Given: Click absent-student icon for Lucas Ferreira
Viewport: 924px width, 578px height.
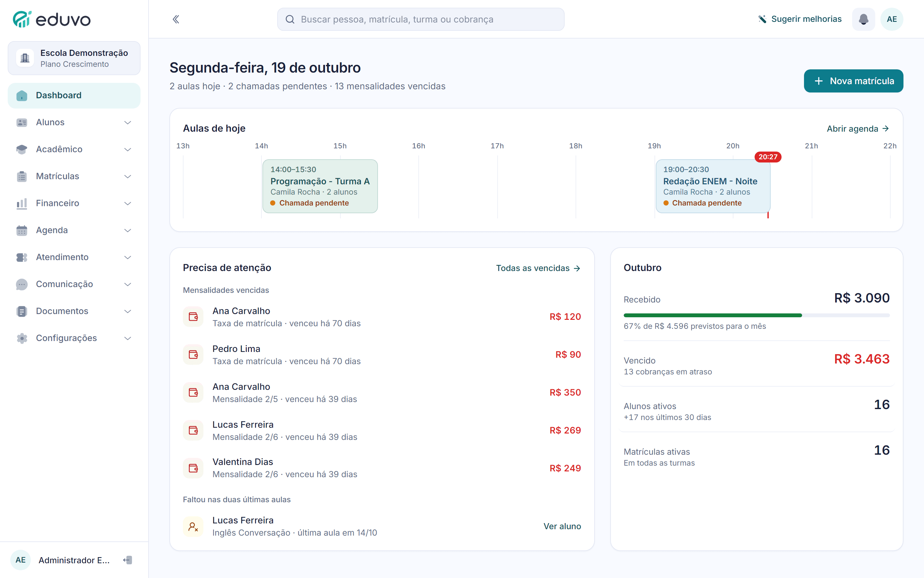Looking at the screenshot, I should pyautogui.click(x=193, y=526).
